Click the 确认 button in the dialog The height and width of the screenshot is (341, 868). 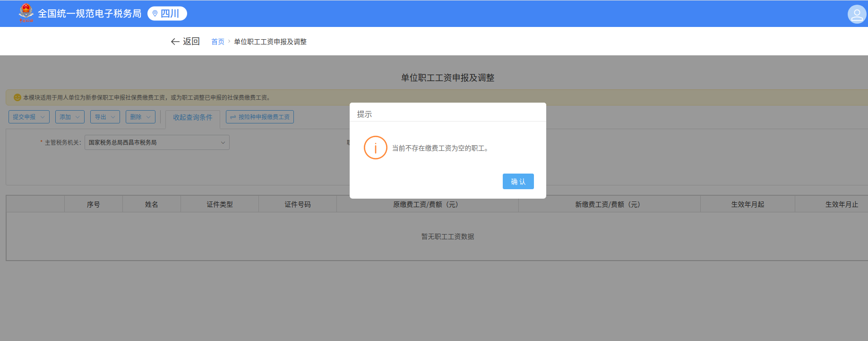pos(518,182)
